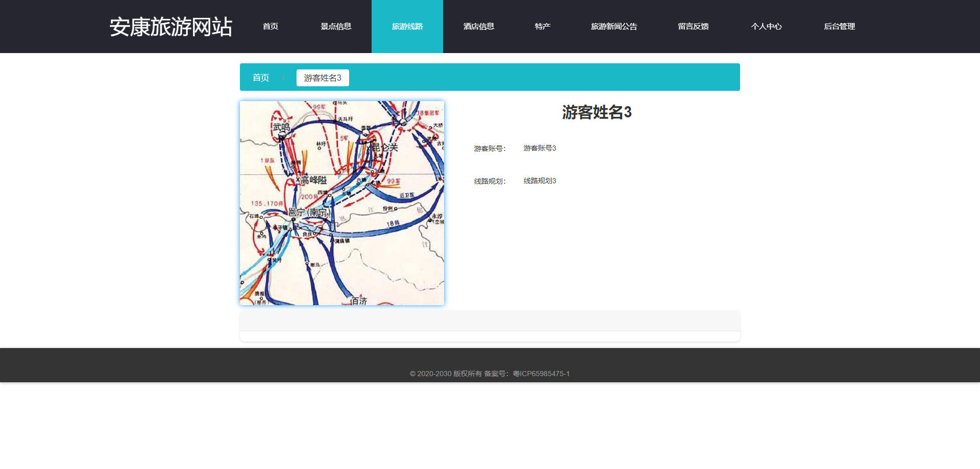
Task: Open 酒店信息 from the top menu
Action: tap(479, 27)
